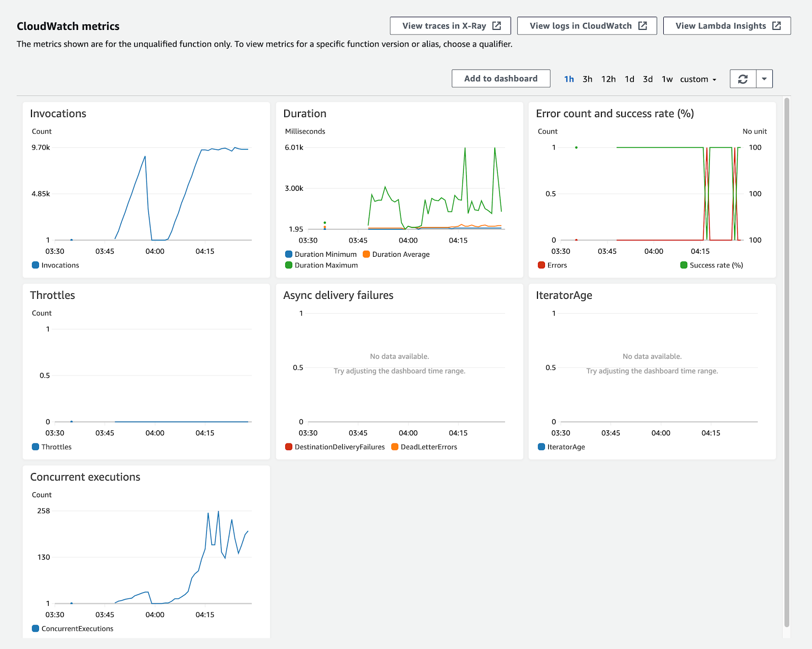Select the 1w time range
This screenshot has width=812, height=649.
coord(667,79)
